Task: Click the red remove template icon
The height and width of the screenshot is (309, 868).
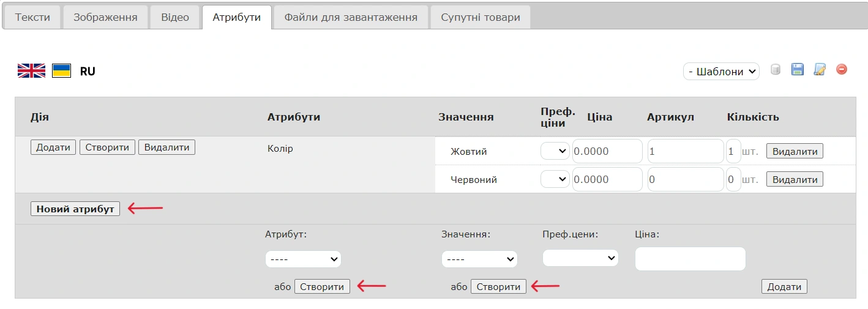Action: (x=842, y=70)
